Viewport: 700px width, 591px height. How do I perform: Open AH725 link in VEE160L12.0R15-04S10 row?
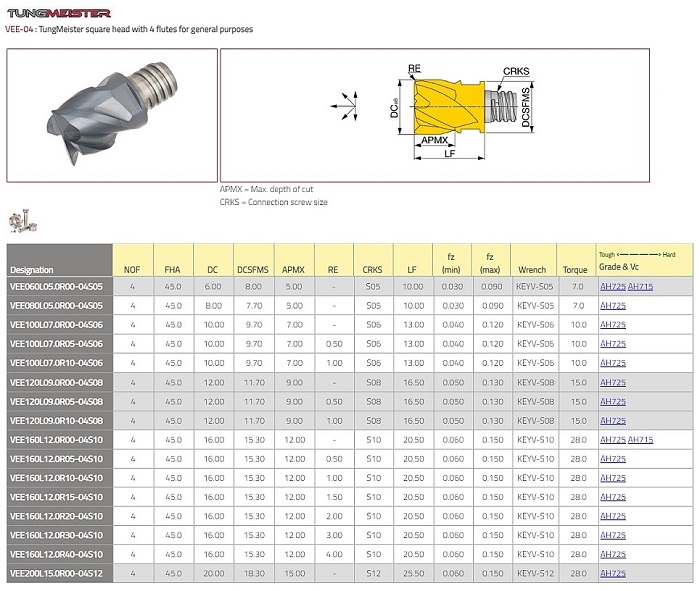click(612, 497)
